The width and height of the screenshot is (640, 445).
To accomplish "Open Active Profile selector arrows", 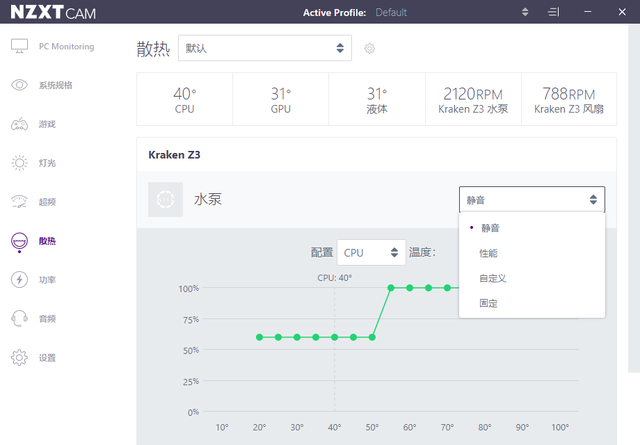I will (525, 12).
